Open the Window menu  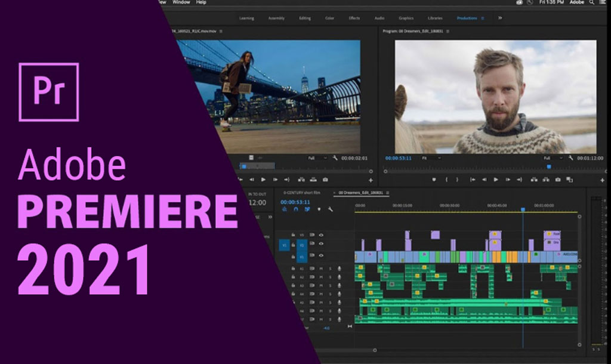181,2
